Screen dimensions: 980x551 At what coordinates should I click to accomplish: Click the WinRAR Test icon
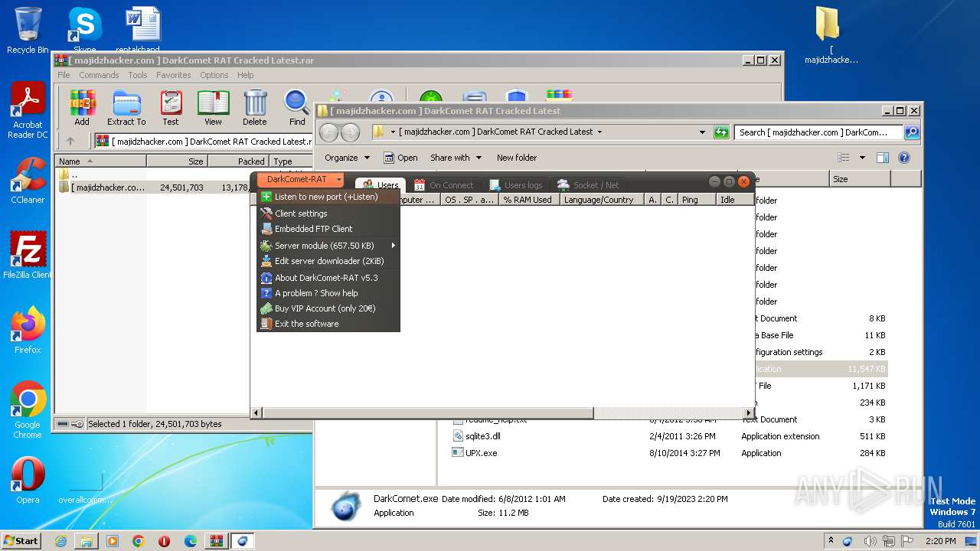tap(171, 108)
